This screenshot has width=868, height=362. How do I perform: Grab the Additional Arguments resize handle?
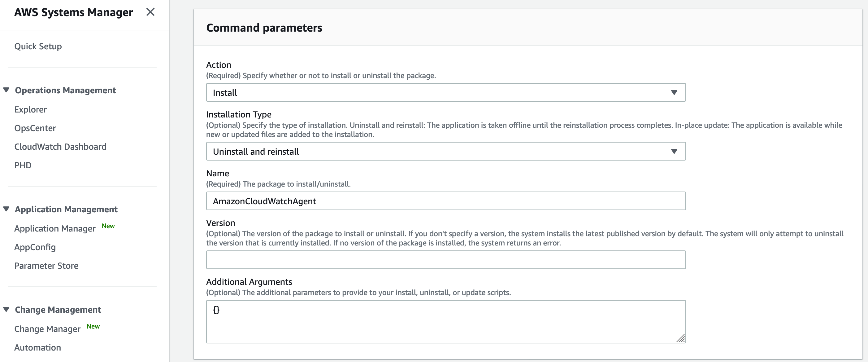pyautogui.click(x=681, y=338)
